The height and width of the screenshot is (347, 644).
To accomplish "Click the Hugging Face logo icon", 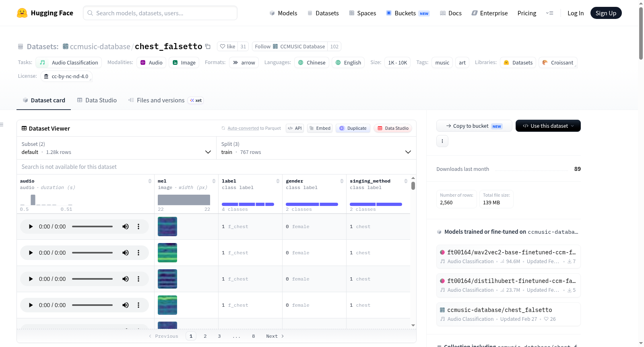I will (x=22, y=13).
